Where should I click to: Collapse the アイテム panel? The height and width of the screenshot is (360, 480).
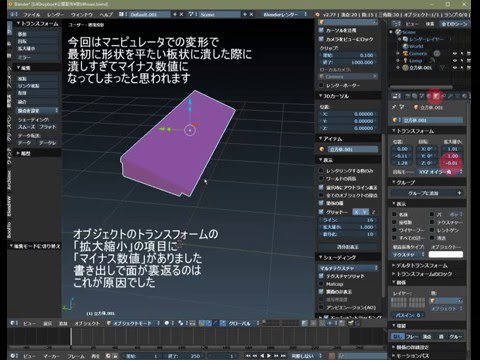[330, 139]
